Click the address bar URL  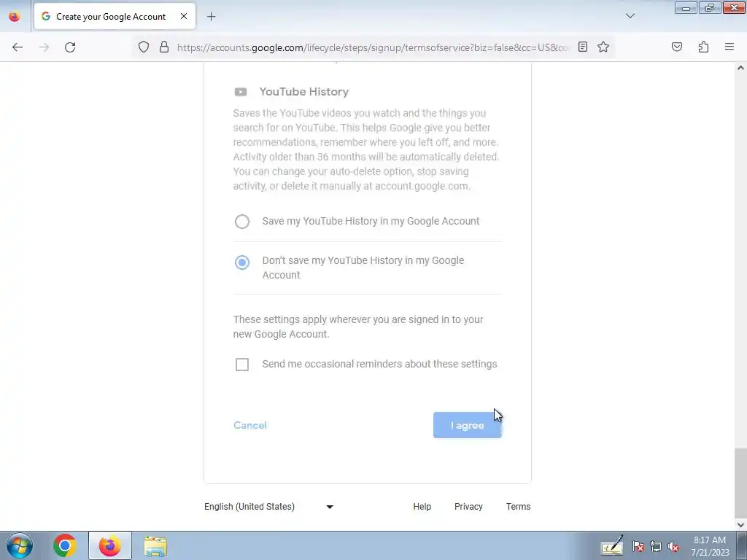tap(373, 47)
